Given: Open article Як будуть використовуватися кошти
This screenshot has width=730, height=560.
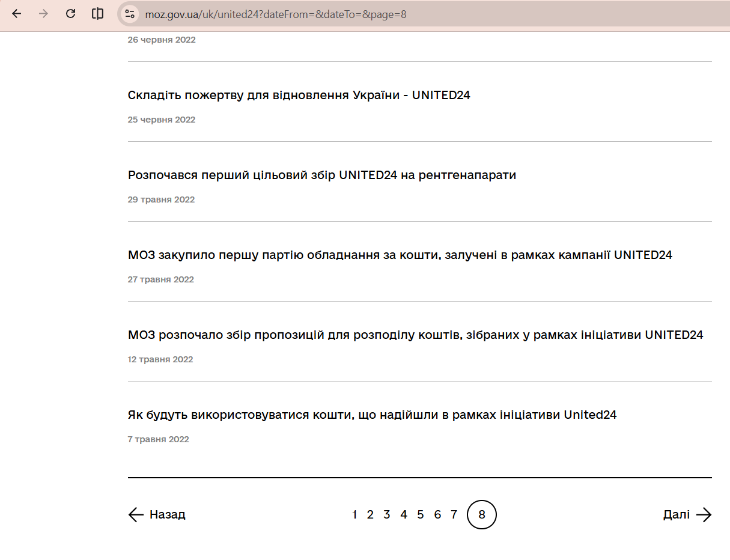Looking at the screenshot, I should tap(372, 415).
